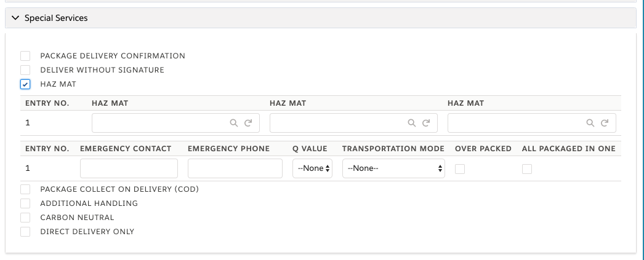This screenshot has height=260, width=644.
Task: Enable Package Collect On Delivery (COD)
Action: click(x=25, y=189)
